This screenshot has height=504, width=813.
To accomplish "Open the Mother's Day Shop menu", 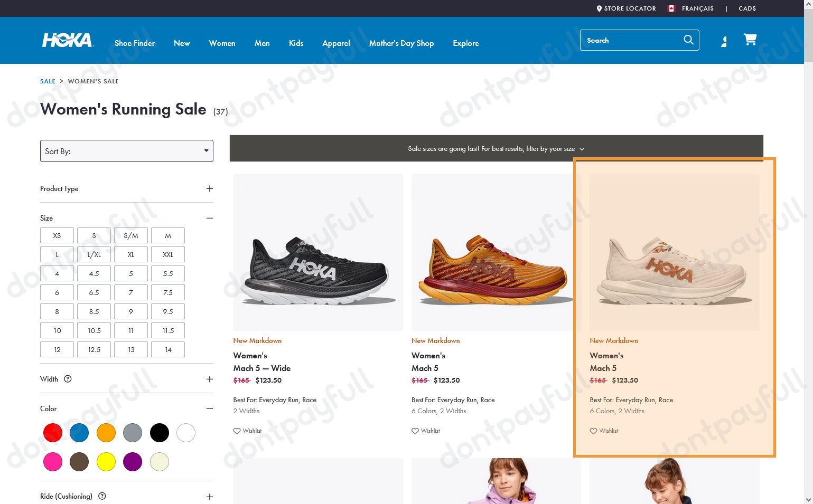I will 401,43.
